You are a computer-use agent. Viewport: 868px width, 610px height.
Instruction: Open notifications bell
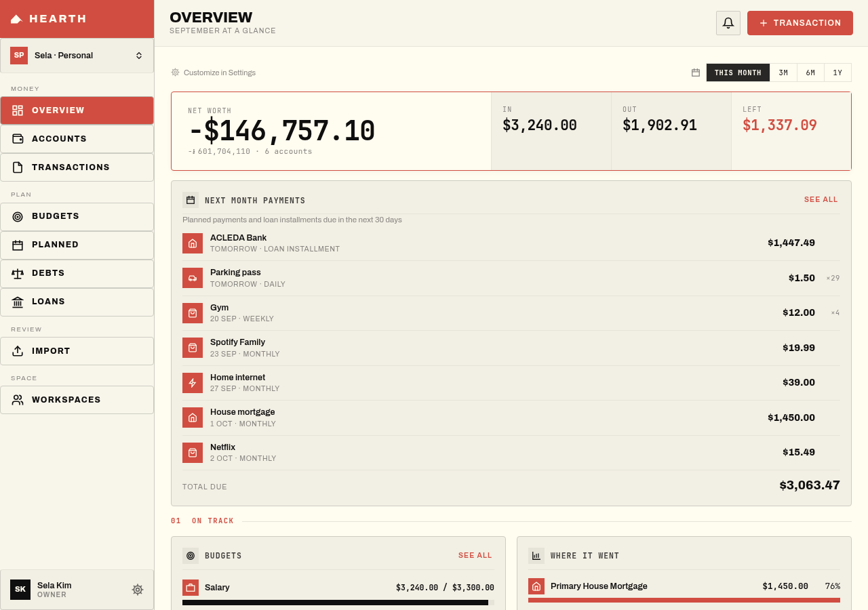[x=728, y=23]
